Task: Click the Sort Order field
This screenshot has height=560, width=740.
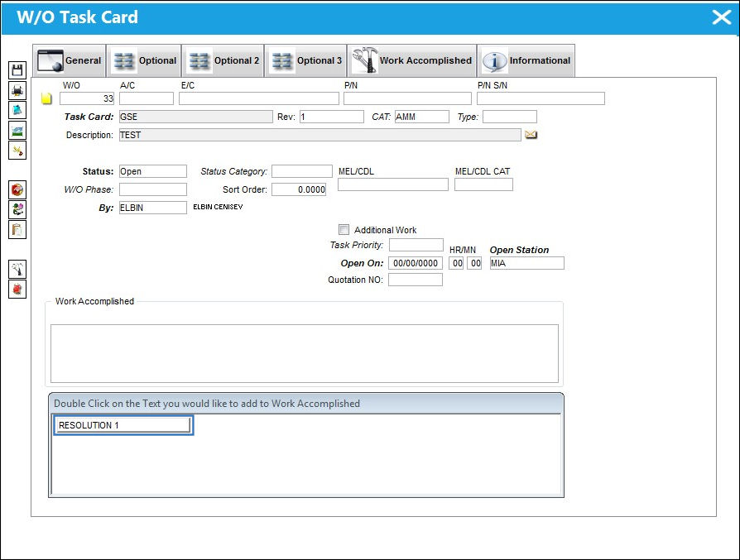Action: (x=299, y=189)
